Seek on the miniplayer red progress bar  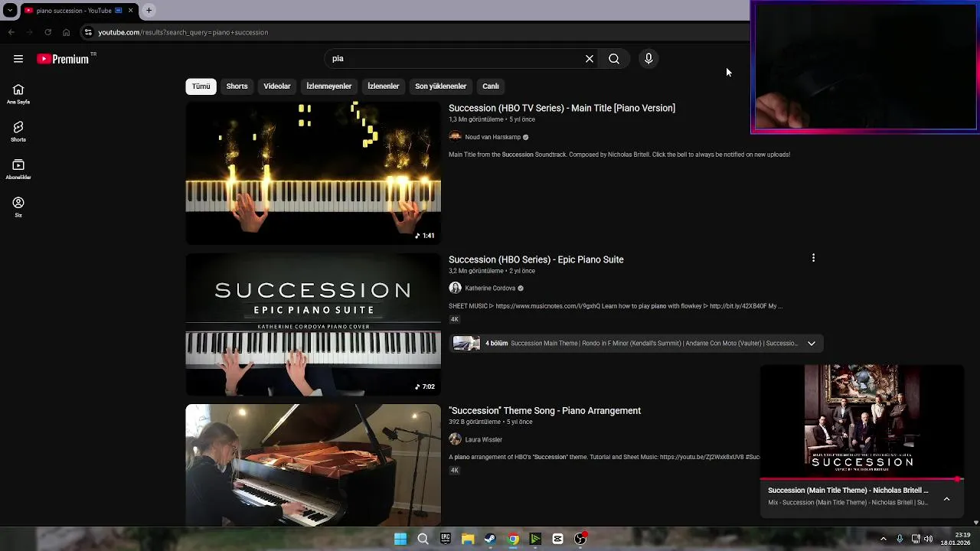[x=861, y=480]
